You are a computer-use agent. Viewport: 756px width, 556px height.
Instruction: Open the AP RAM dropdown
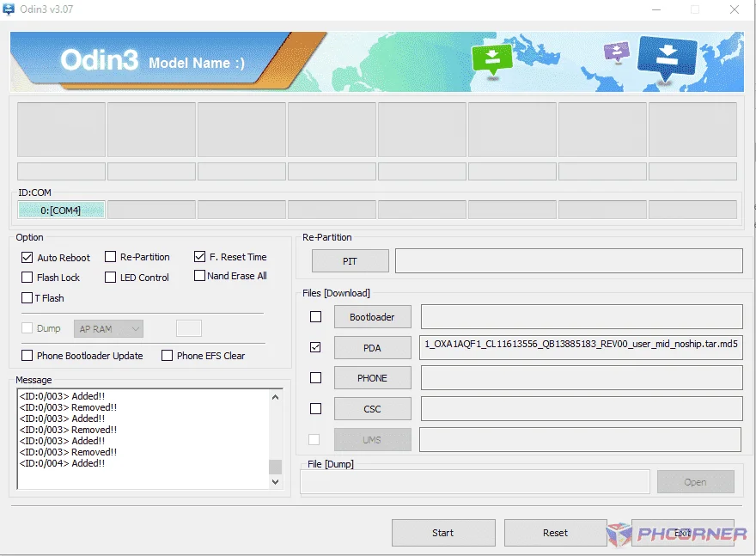pos(108,329)
